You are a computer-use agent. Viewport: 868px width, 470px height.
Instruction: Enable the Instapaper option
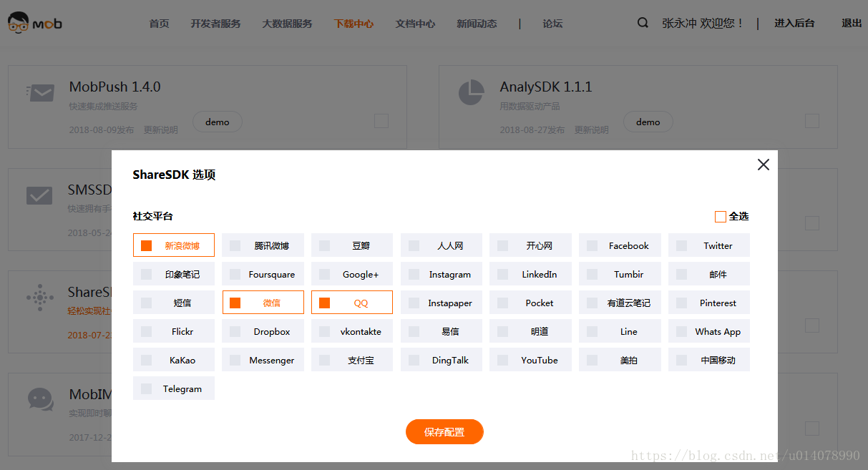click(442, 303)
